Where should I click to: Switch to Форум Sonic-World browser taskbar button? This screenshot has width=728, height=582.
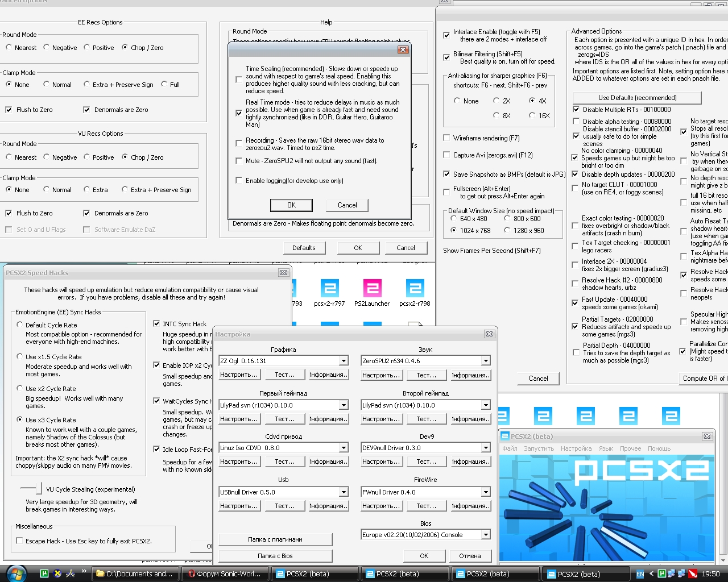pos(224,573)
